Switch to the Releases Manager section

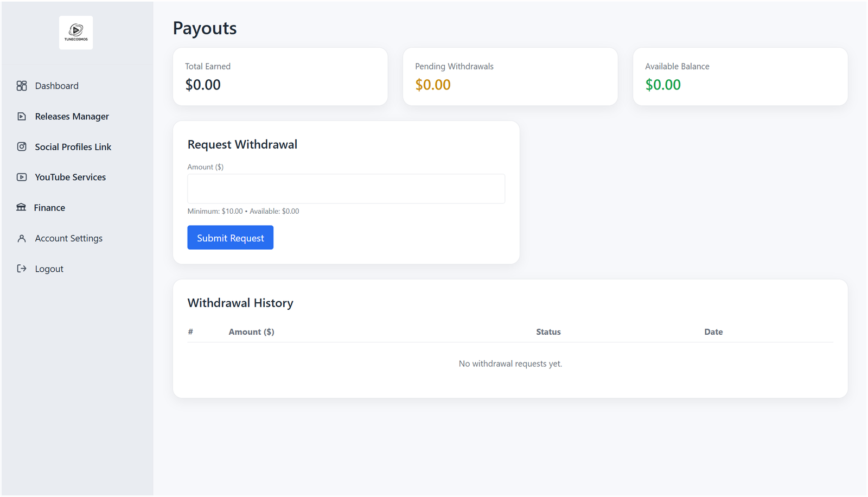[71, 116]
